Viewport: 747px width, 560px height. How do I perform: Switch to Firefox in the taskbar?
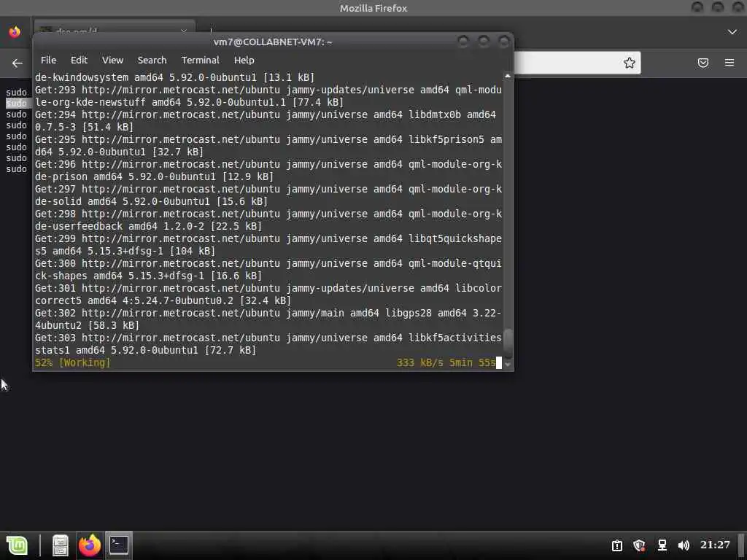click(x=90, y=545)
